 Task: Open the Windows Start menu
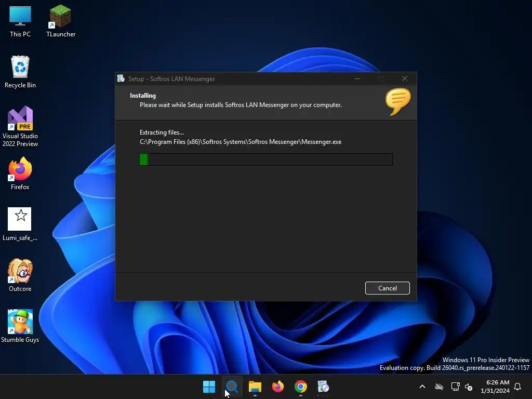209,387
